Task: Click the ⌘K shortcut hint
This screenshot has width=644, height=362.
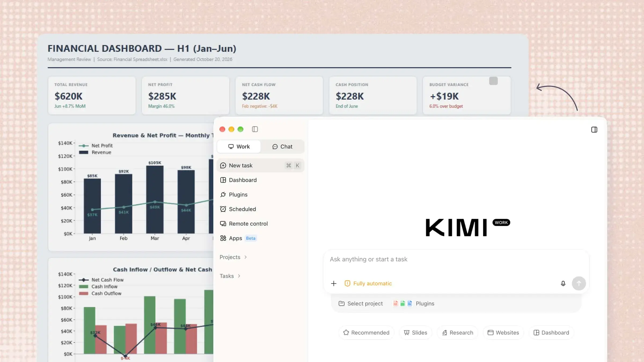Action: 293,165
